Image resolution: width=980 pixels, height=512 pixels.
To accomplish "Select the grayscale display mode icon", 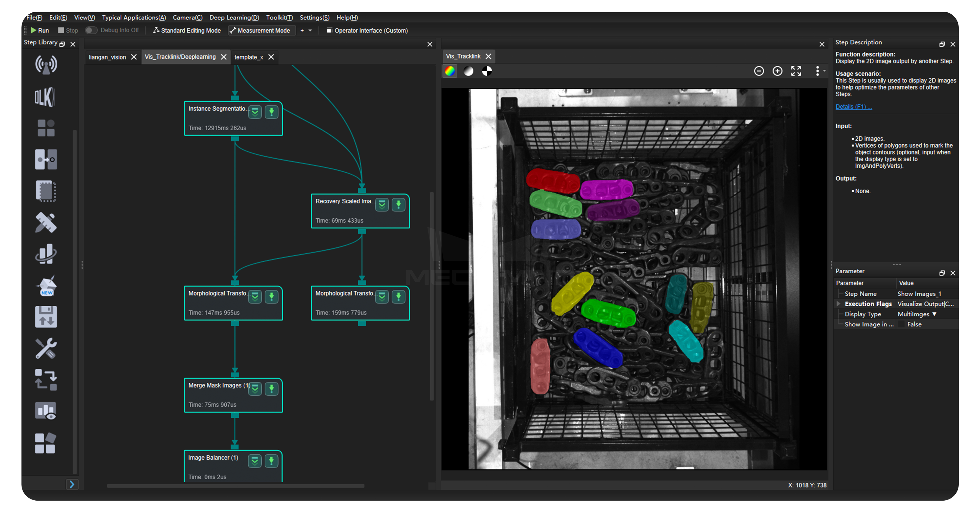I will (x=468, y=71).
